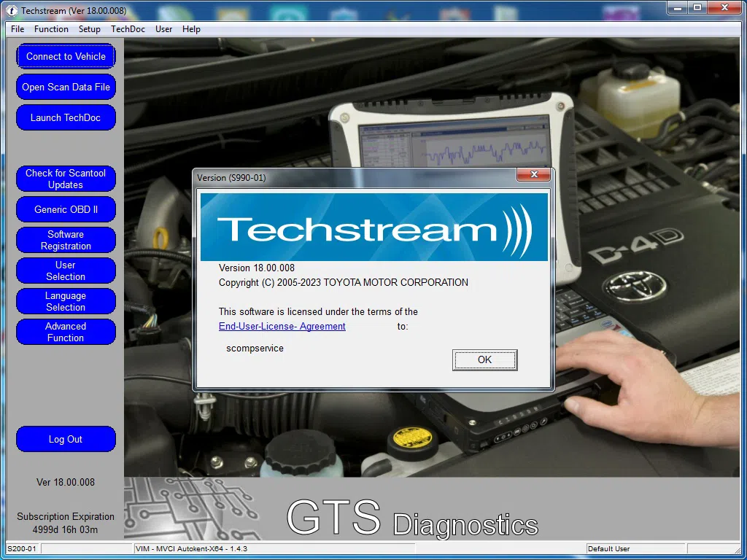Click the Default User field in the status bar
Screen dimensions: 747x560
tap(635, 548)
